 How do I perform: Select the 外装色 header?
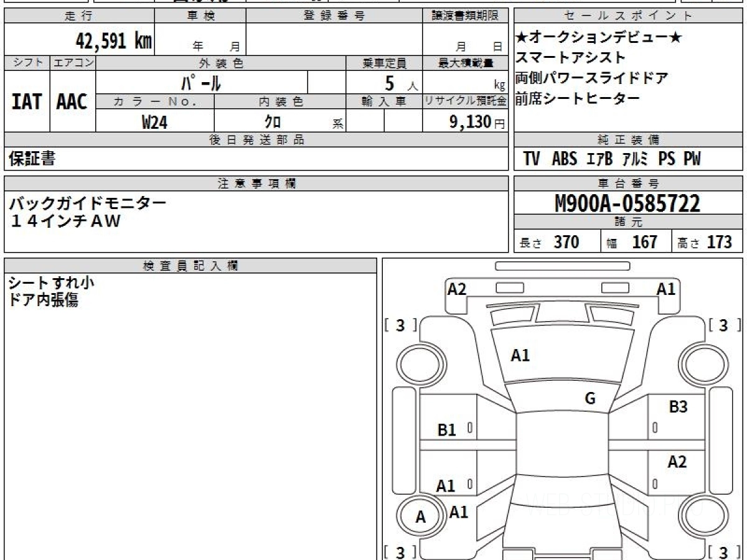click(221, 63)
